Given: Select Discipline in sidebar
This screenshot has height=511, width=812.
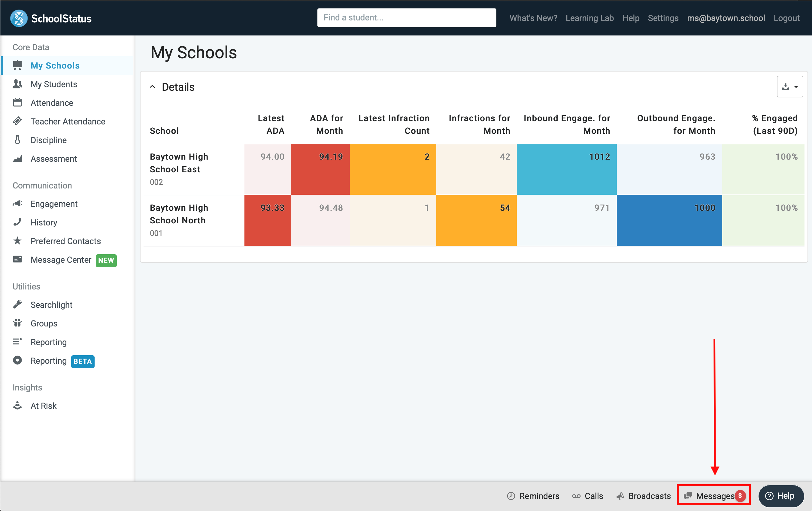Looking at the screenshot, I should 49,140.
